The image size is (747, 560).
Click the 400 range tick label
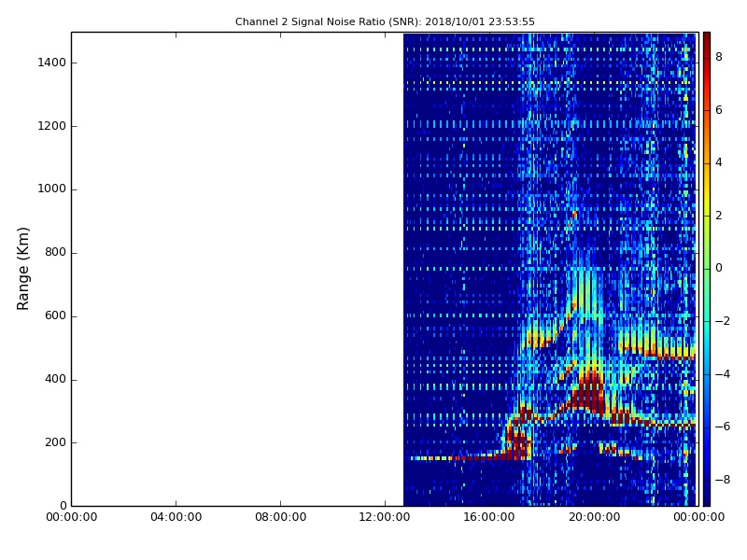(55, 379)
